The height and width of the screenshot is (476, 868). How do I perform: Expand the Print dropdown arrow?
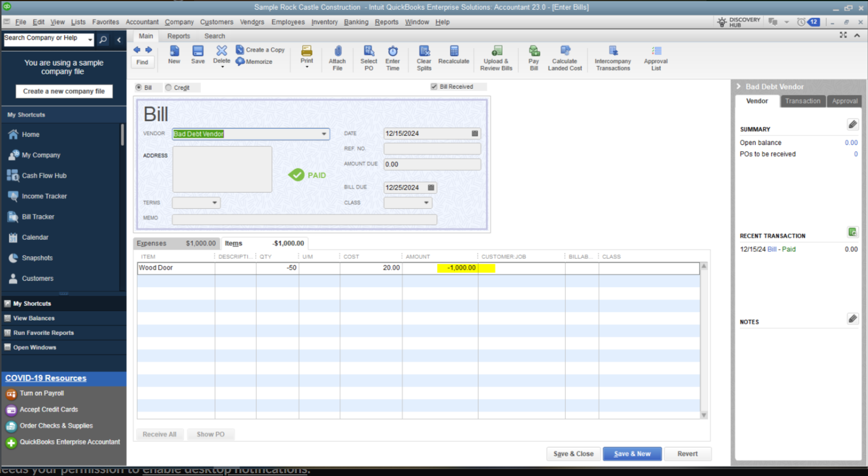307,67
